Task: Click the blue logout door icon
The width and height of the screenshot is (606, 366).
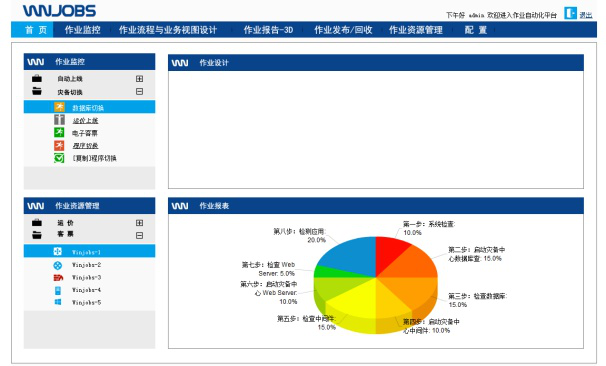Action: pos(570,13)
